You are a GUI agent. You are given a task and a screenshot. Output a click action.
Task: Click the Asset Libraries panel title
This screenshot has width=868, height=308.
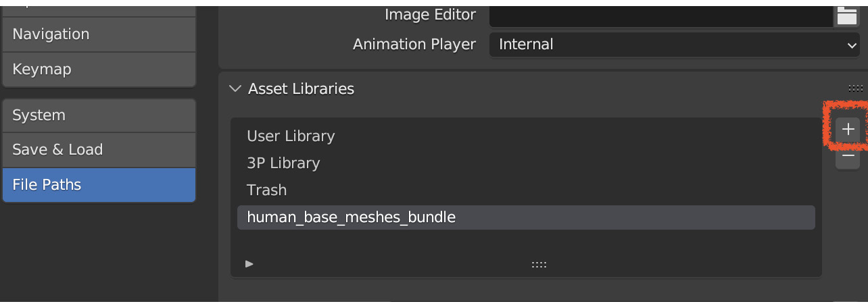[x=301, y=88]
